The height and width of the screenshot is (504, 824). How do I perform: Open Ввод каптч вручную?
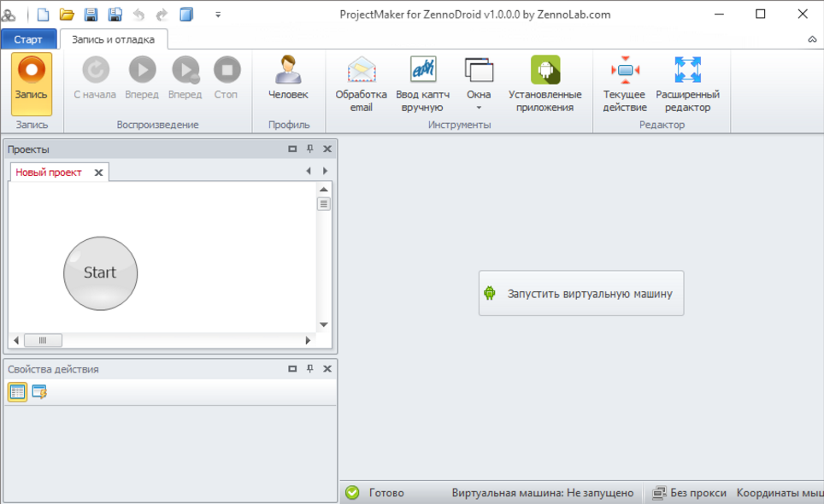(x=423, y=84)
